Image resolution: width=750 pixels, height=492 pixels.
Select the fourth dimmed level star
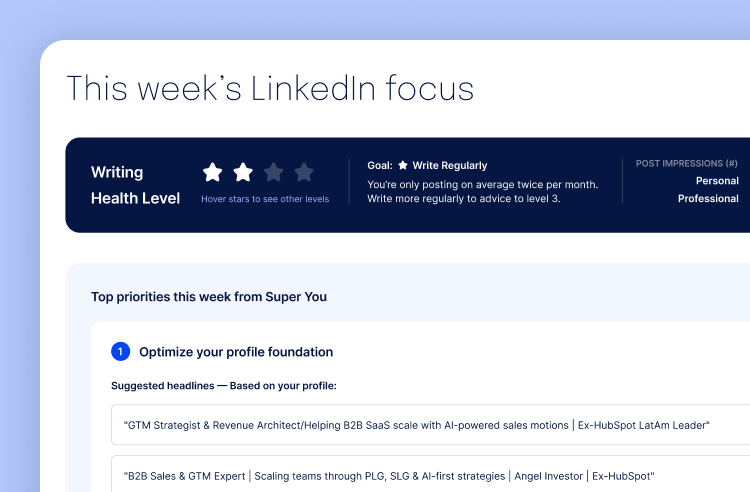(304, 172)
